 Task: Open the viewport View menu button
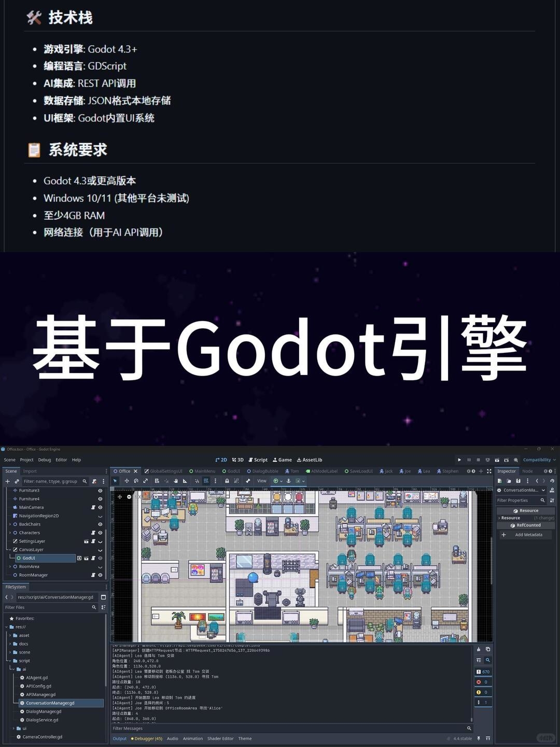[x=262, y=481]
